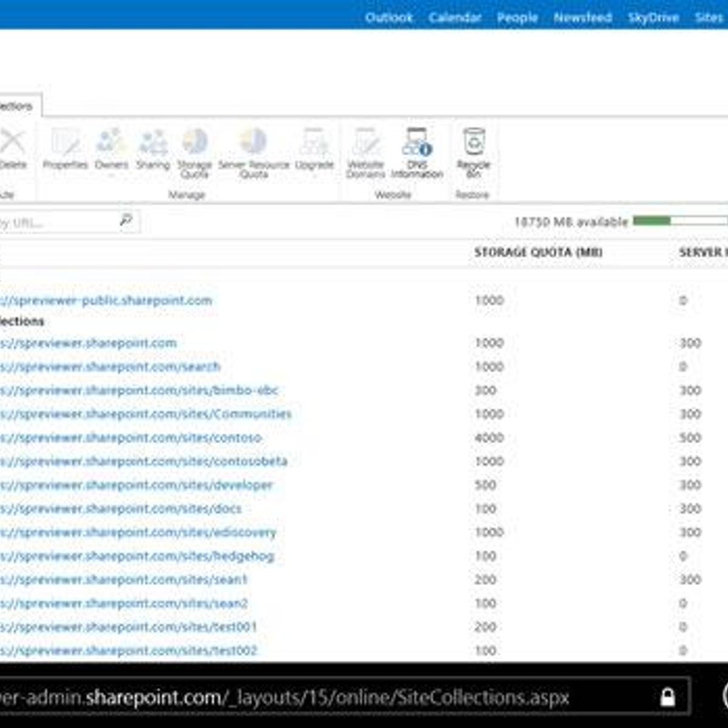Open SkyDrive in top navigation

653,18
